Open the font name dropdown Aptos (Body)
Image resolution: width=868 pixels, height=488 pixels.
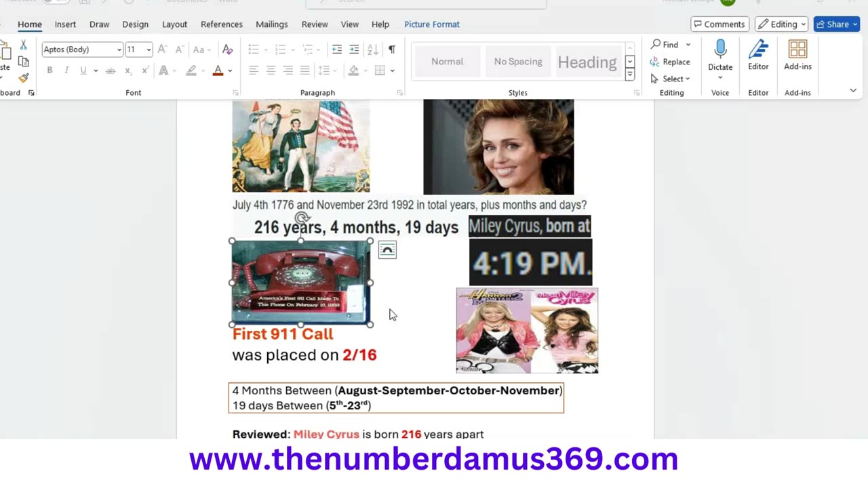click(119, 49)
